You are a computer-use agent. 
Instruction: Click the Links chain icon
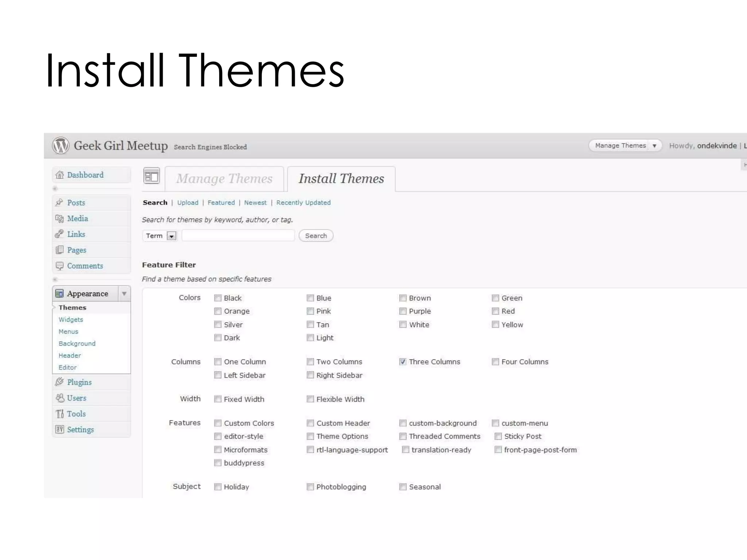pyautogui.click(x=59, y=234)
